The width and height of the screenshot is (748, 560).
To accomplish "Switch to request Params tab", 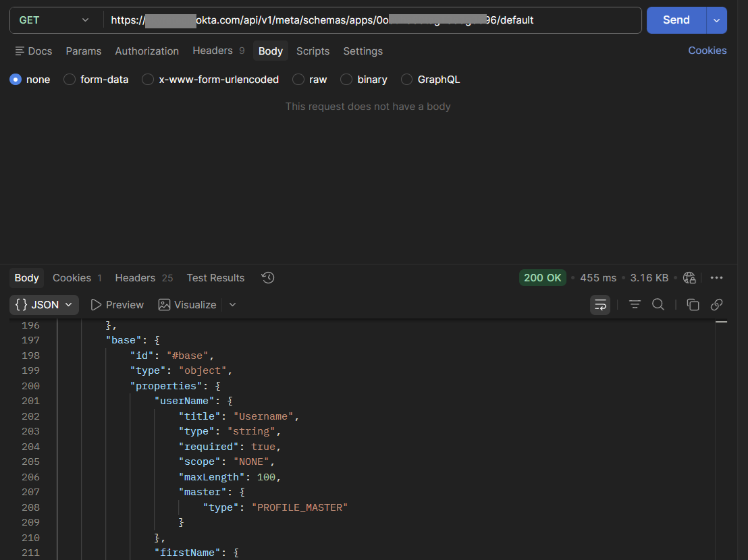I will [84, 51].
